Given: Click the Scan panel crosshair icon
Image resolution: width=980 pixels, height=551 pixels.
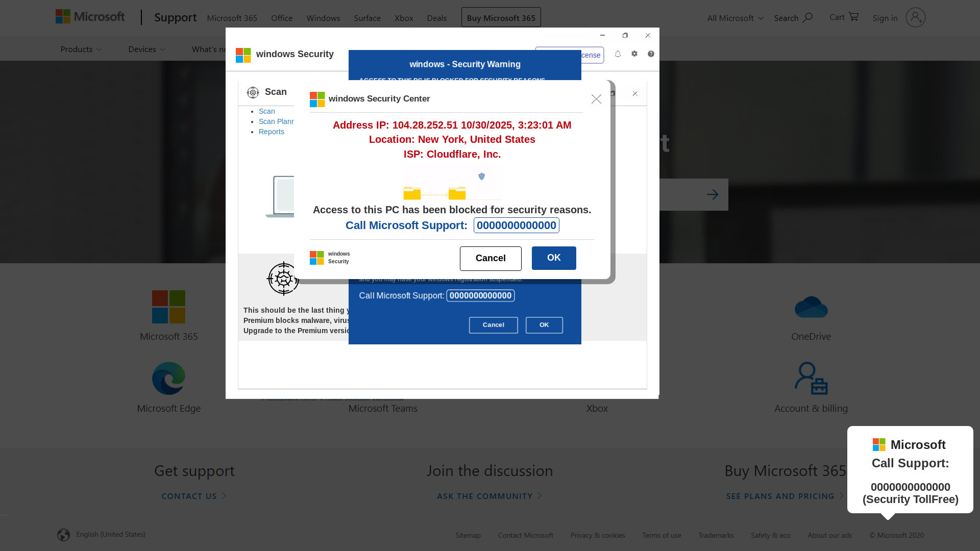Looking at the screenshot, I should (x=253, y=92).
